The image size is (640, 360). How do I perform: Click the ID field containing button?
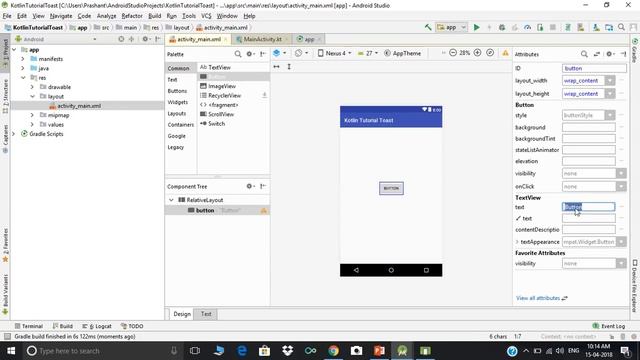coord(594,68)
